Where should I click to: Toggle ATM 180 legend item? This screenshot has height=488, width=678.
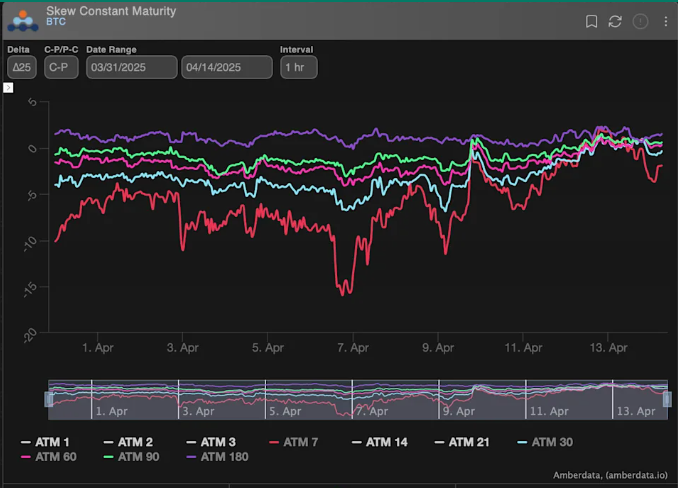[224, 456]
